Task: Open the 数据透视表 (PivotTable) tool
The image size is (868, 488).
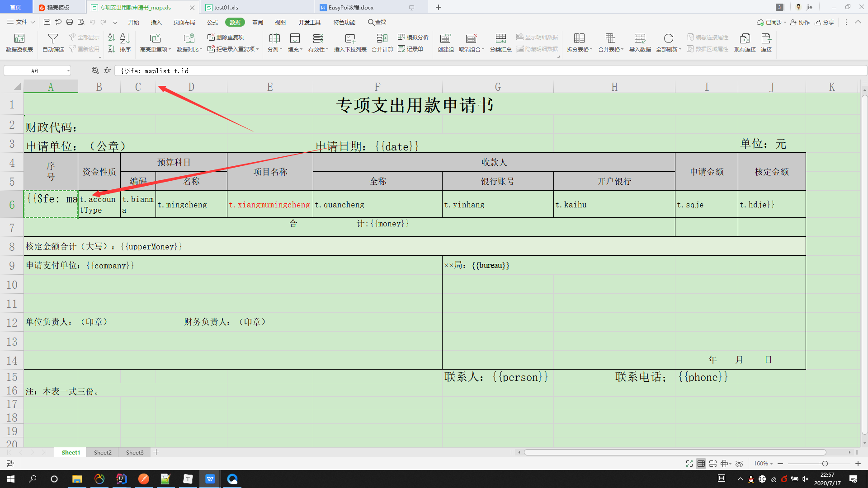Action: (19, 43)
